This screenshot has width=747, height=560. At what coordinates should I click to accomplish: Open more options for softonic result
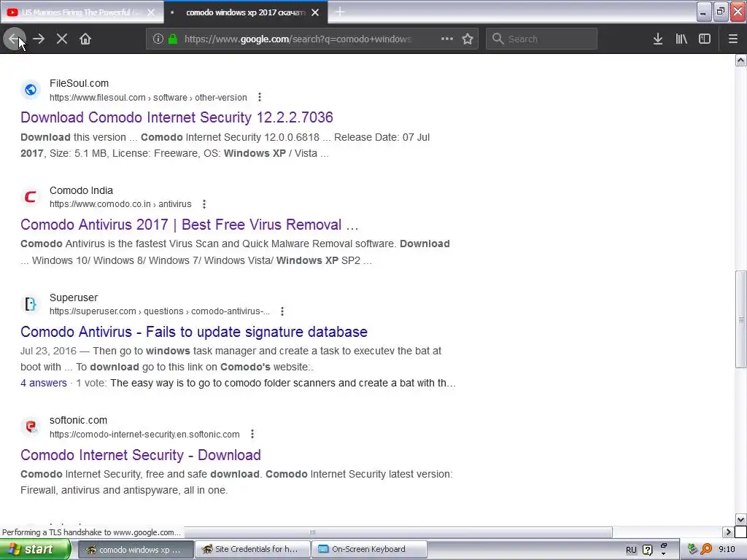click(252, 435)
